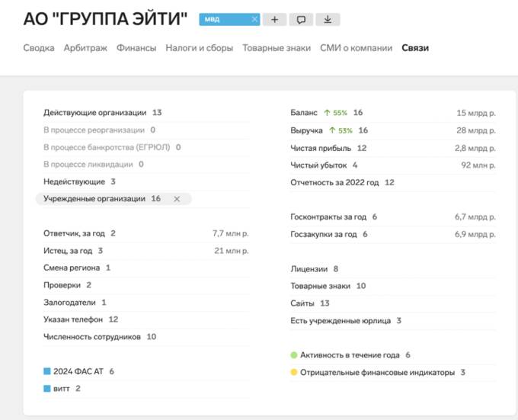Click the green up arrow beside Баланс

(x=327, y=113)
